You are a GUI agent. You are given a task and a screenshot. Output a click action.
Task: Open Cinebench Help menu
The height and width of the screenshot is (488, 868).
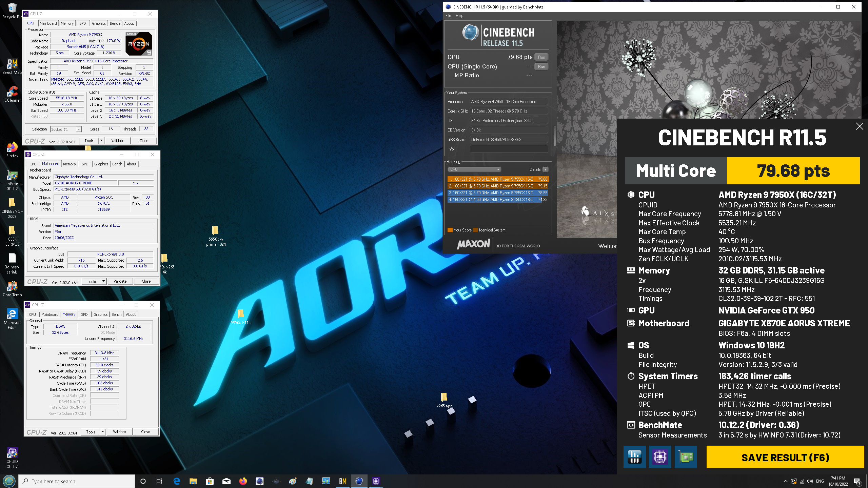[459, 16]
